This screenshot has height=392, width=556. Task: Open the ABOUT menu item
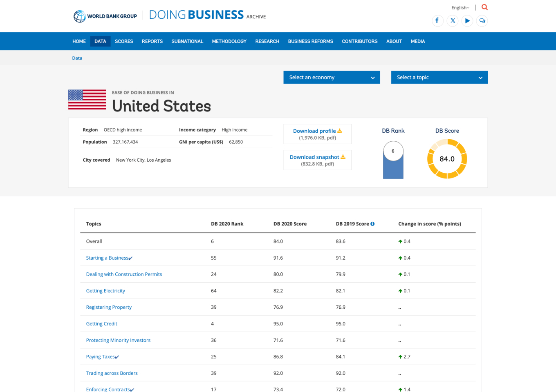[x=394, y=41]
